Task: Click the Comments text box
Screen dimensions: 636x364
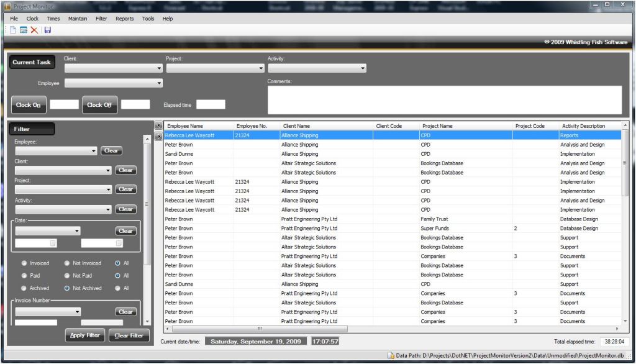Action: [444, 100]
